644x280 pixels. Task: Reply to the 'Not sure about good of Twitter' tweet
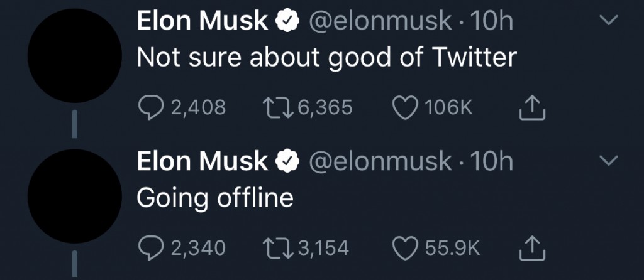point(150,108)
